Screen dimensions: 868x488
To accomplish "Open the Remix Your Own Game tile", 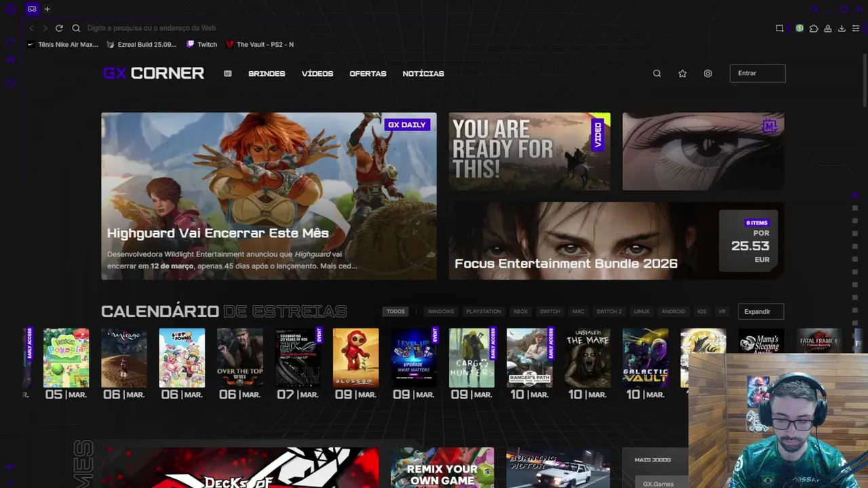I will [x=442, y=468].
